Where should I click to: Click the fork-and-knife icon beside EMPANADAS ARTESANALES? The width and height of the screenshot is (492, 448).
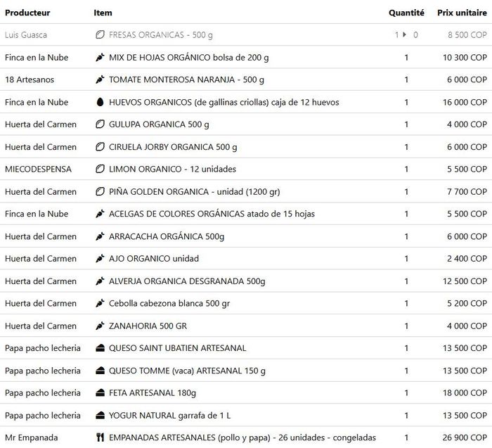(100, 437)
